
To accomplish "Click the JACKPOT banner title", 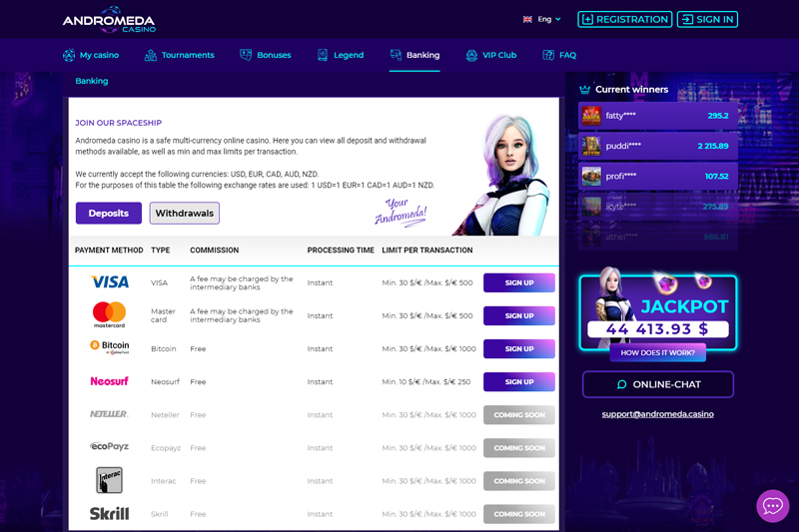I will pos(685,306).
